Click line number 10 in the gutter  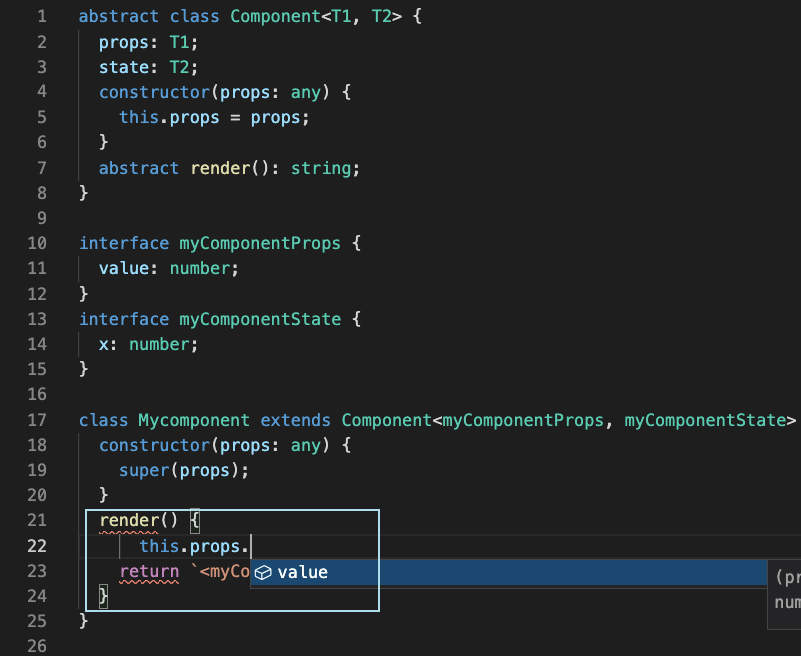37,243
